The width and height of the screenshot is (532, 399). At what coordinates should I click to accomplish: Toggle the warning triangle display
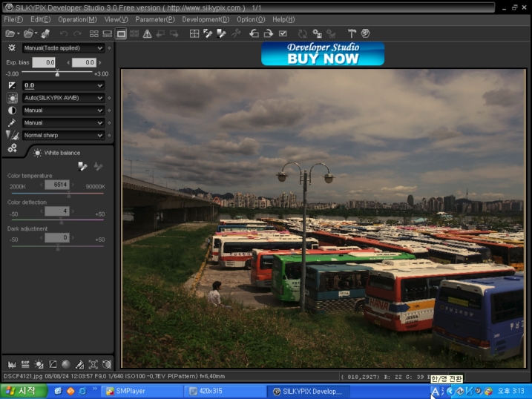[x=147, y=33]
